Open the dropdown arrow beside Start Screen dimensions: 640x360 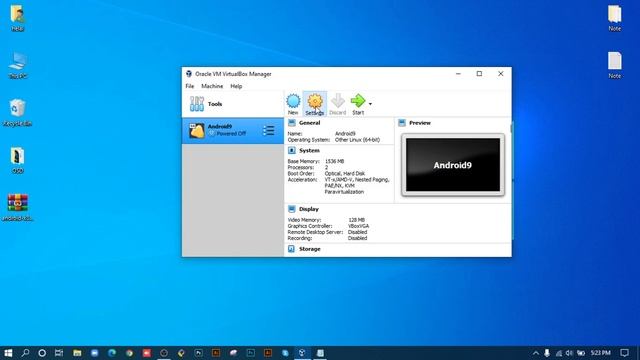point(370,104)
